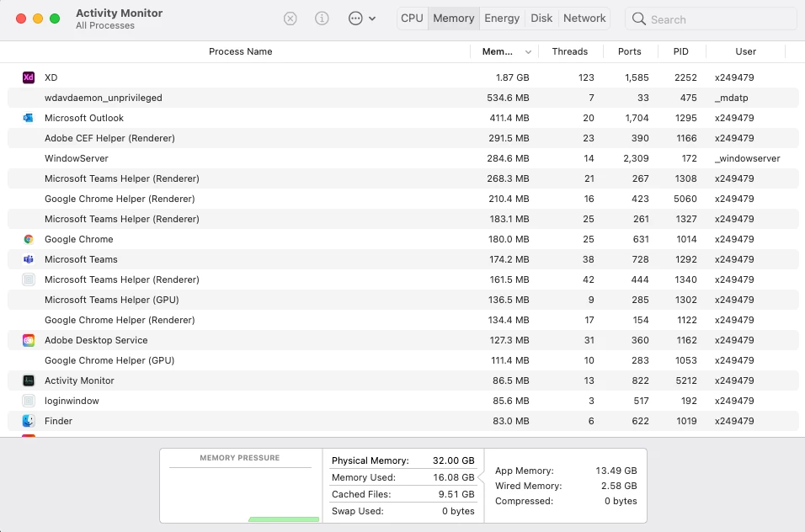
Task: Sort by the Threads column header
Action: point(570,51)
